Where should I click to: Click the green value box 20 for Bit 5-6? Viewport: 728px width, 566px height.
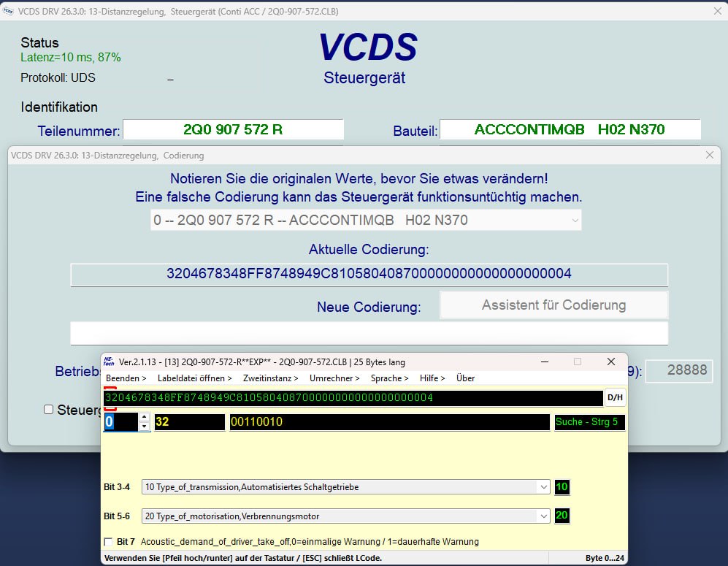pyautogui.click(x=562, y=516)
